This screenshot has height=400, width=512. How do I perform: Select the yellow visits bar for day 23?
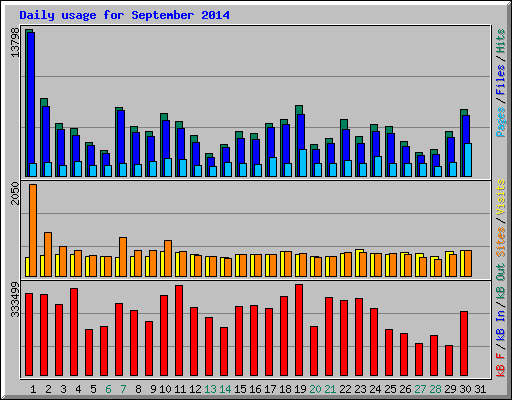coord(358,263)
